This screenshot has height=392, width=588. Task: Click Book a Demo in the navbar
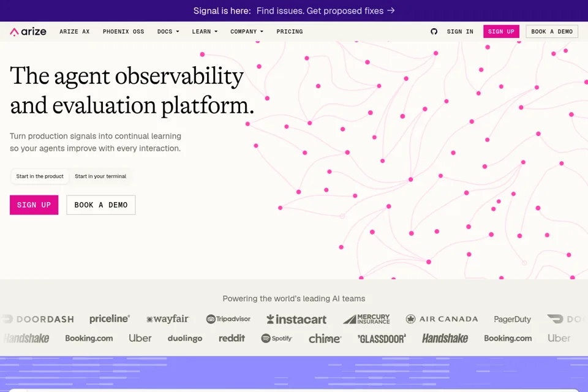pyautogui.click(x=552, y=31)
